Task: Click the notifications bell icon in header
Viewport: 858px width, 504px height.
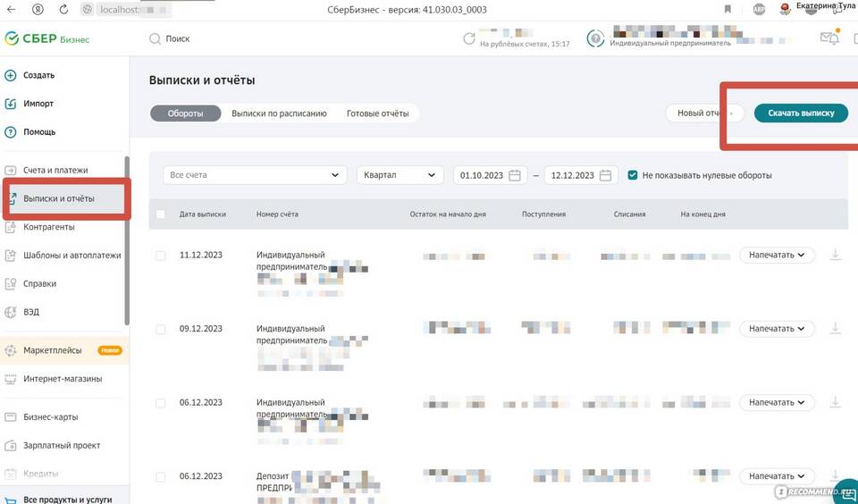Action: point(829,38)
